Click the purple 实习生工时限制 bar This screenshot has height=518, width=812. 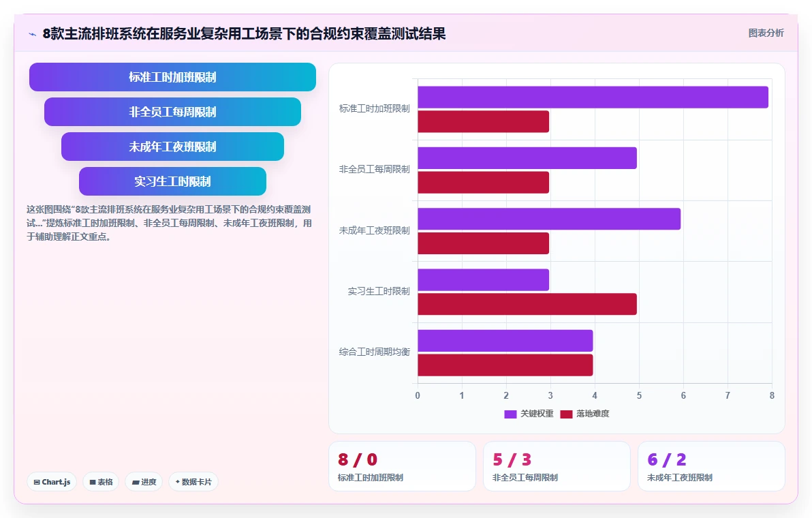click(x=483, y=279)
